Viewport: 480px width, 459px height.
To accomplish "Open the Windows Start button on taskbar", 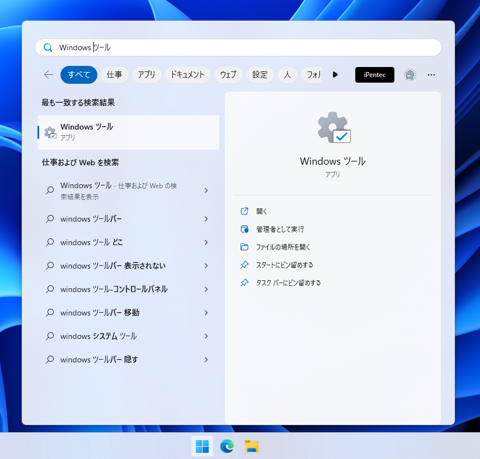I will click(x=202, y=446).
